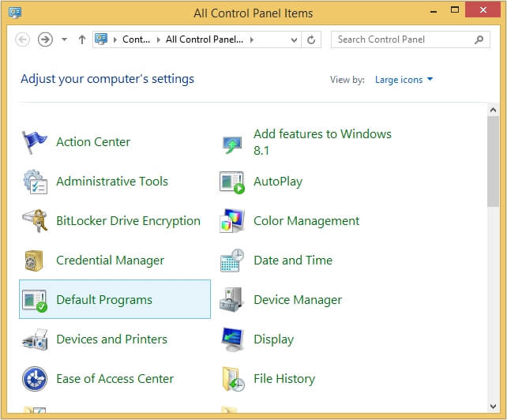Image resolution: width=507 pixels, height=420 pixels.
Task: Go up one level with the Up arrow
Action: pyautogui.click(x=82, y=39)
